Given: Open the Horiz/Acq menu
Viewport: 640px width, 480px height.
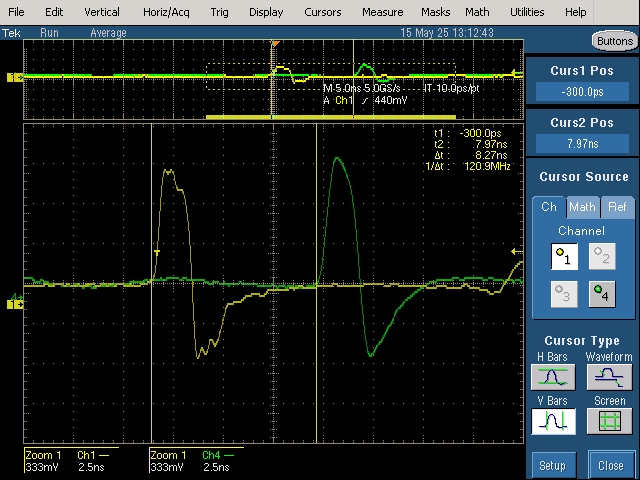Looking at the screenshot, I should click(166, 12).
